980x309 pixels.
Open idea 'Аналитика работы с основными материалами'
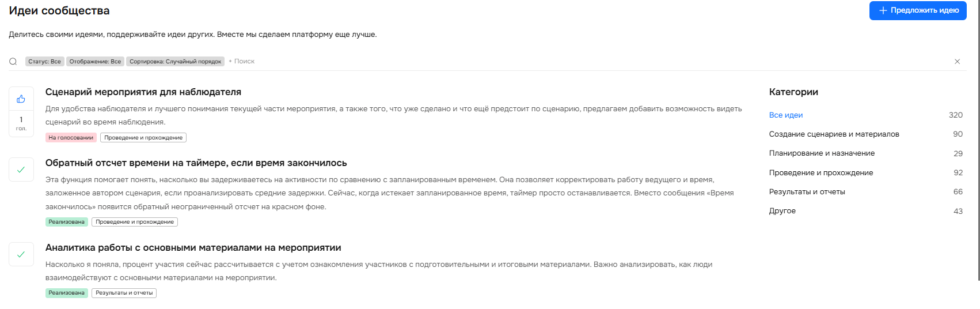click(x=193, y=248)
